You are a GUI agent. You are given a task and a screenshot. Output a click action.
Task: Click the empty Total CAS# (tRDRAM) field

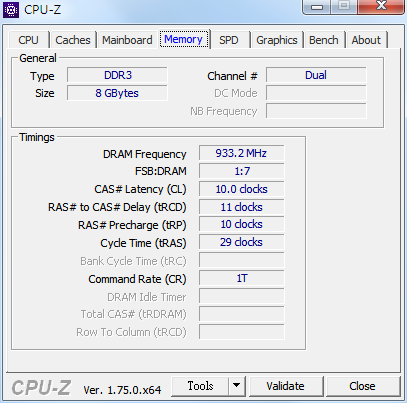coord(242,314)
